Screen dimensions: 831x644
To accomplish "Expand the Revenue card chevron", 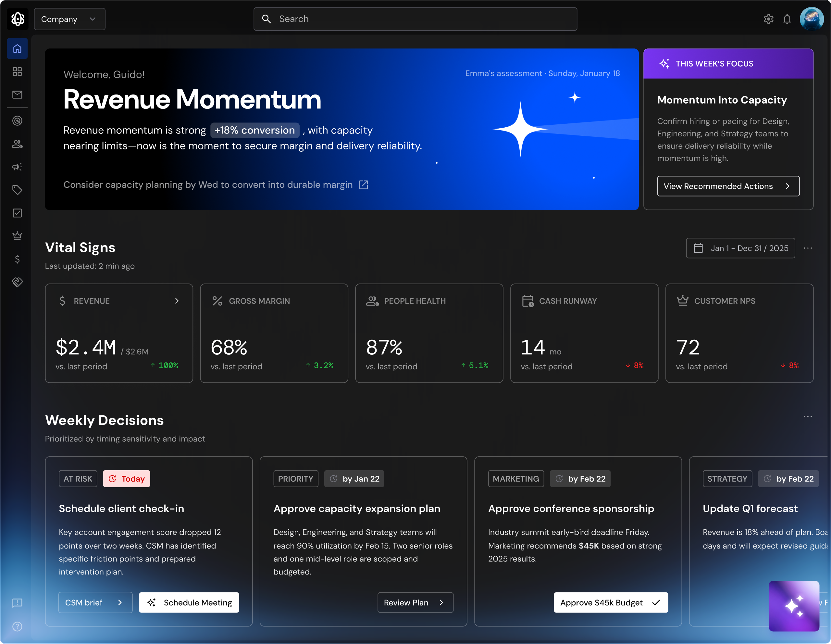I will point(177,301).
